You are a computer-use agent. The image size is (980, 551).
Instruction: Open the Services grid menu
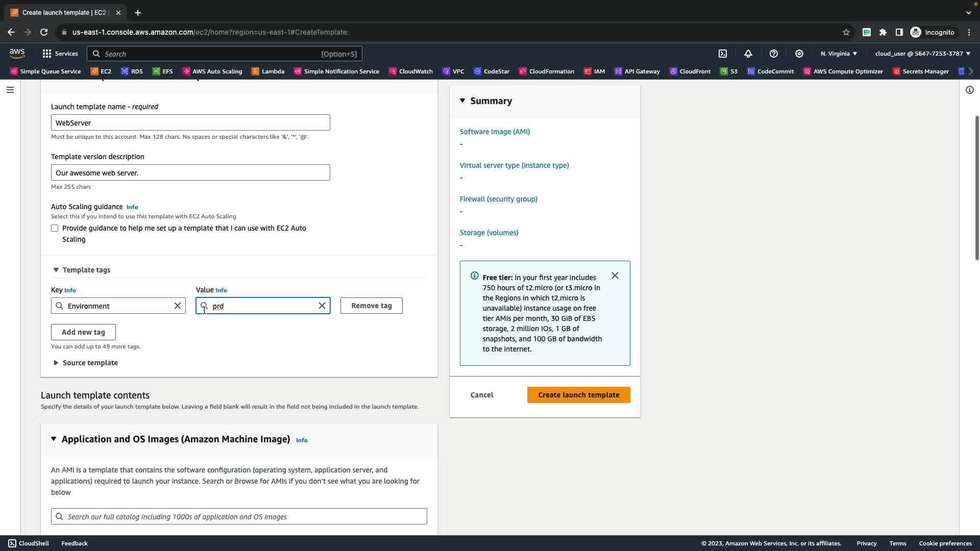click(x=60, y=54)
